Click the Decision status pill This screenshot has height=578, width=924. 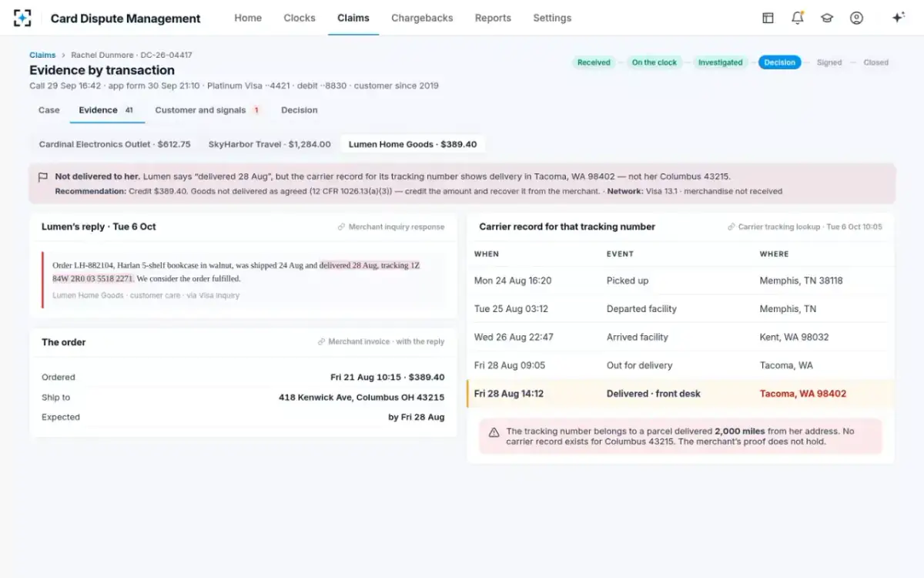coord(779,62)
